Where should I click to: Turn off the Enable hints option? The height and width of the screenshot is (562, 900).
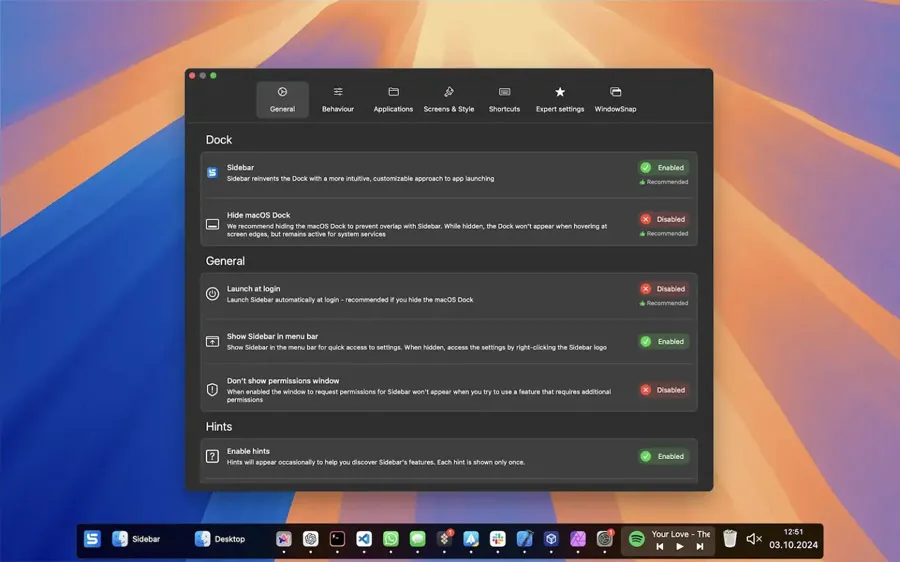664,456
